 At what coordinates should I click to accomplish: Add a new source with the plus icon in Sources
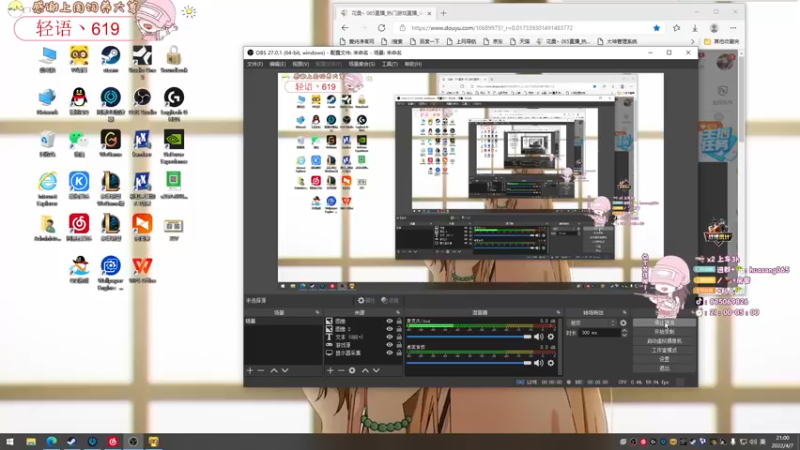[x=330, y=370]
